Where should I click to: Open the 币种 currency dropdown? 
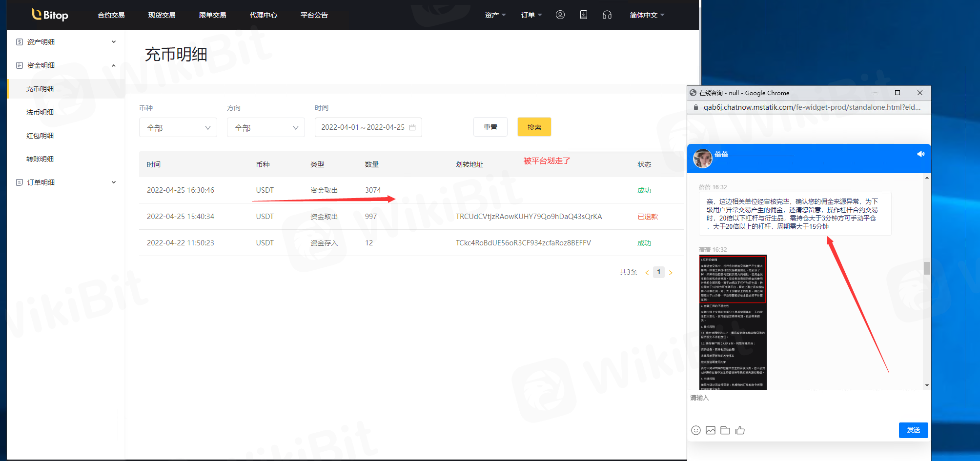pos(178,128)
